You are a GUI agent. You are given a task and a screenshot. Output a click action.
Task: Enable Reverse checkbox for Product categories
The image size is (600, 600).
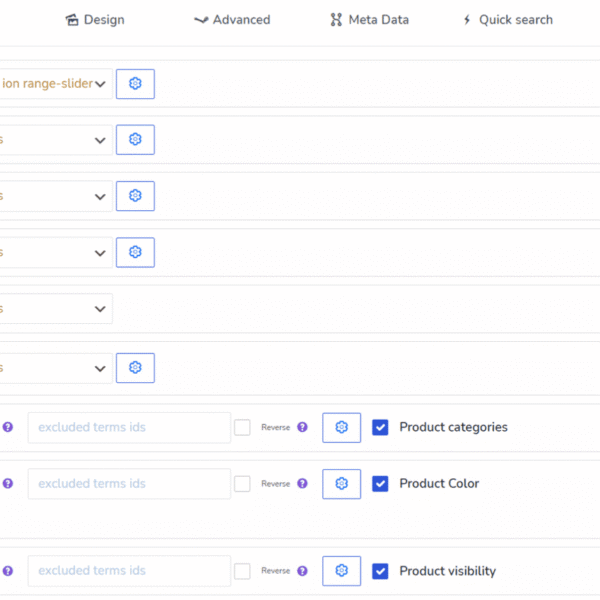click(x=242, y=427)
